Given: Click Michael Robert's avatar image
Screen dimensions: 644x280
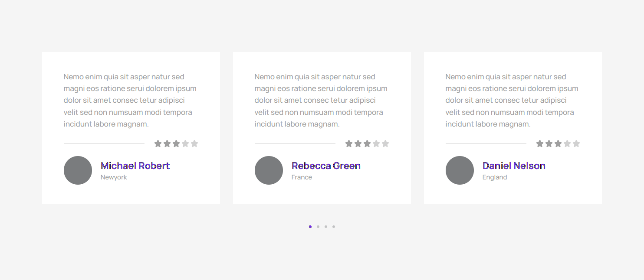Looking at the screenshot, I should pos(78,170).
